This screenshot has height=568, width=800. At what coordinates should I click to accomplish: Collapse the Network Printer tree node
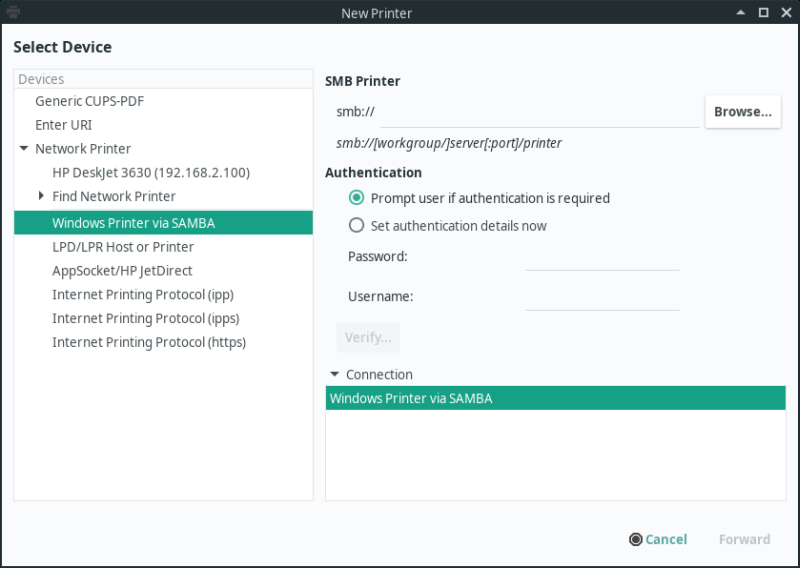pos(24,149)
